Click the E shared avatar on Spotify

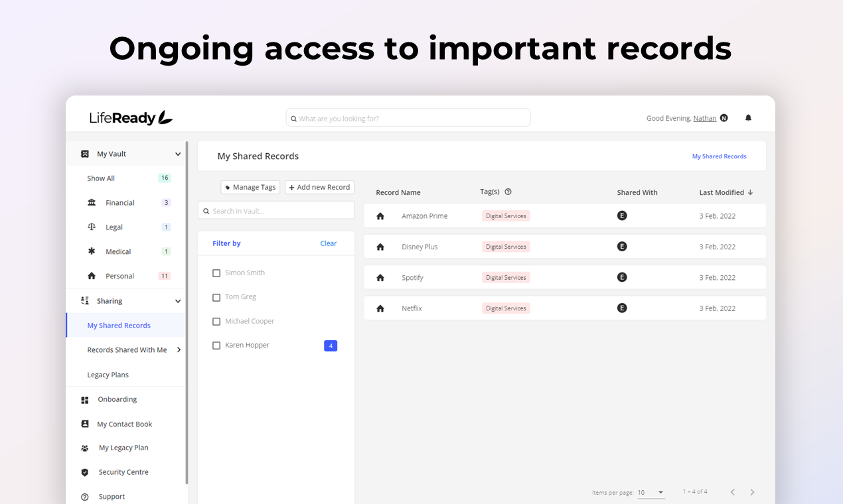tap(622, 277)
